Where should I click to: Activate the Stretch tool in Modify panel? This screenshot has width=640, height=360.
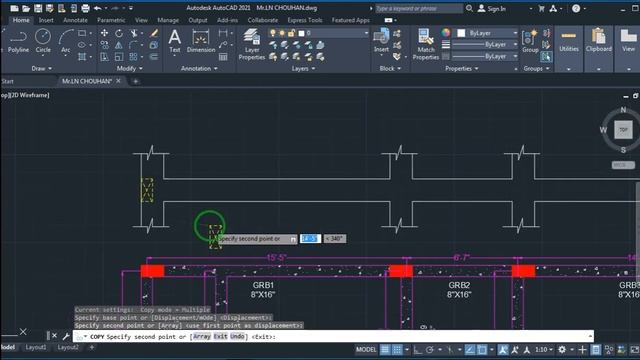click(x=104, y=57)
